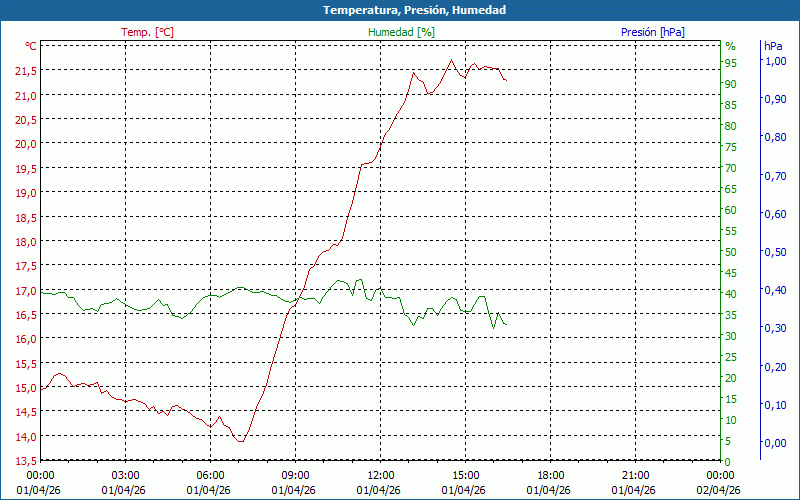Click the green 'Humedad [%]' legend label

point(402,32)
